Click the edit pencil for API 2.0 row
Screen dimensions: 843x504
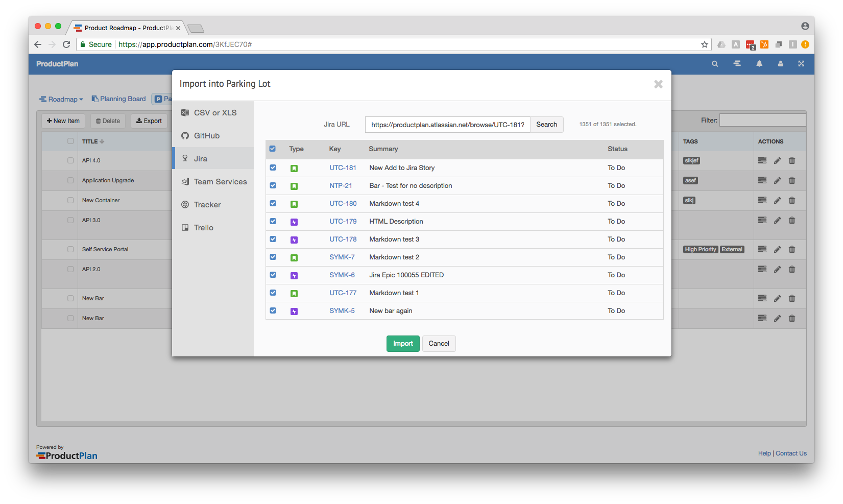777,269
